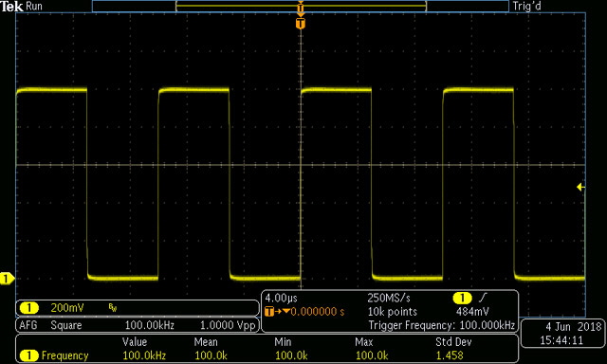This screenshot has height=364, width=607.
Task: Select the yellow trigger level arrow
Action: (580, 188)
